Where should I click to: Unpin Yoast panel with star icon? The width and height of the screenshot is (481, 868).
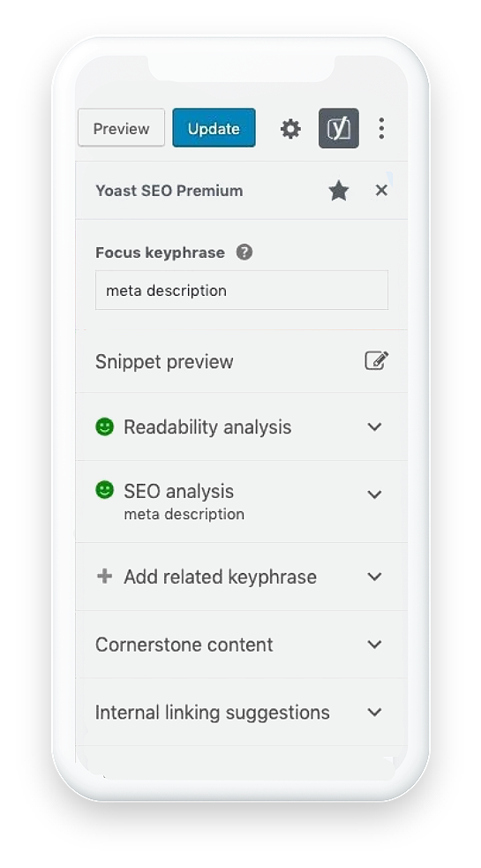click(338, 191)
